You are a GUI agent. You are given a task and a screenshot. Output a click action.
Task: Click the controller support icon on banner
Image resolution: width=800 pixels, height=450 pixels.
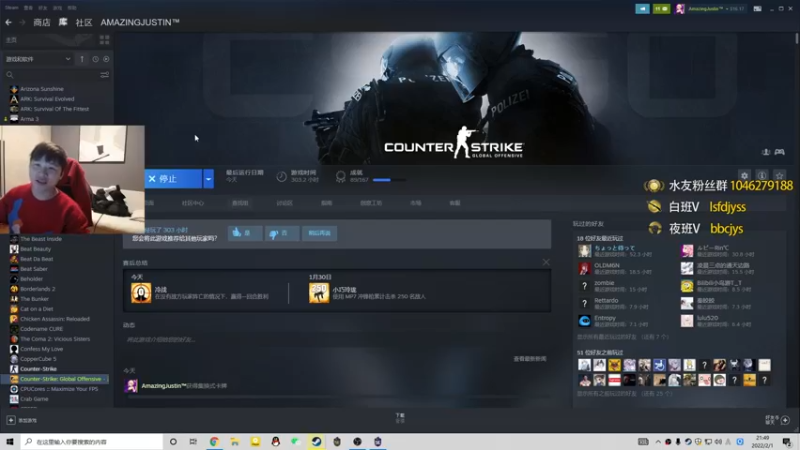pos(780,152)
